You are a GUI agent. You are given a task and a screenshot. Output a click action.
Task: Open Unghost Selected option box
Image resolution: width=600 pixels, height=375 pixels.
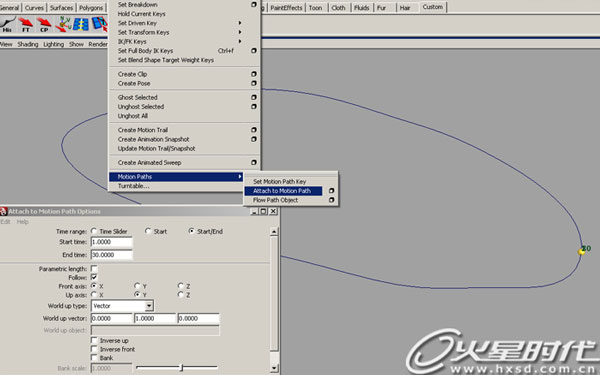(254, 106)
